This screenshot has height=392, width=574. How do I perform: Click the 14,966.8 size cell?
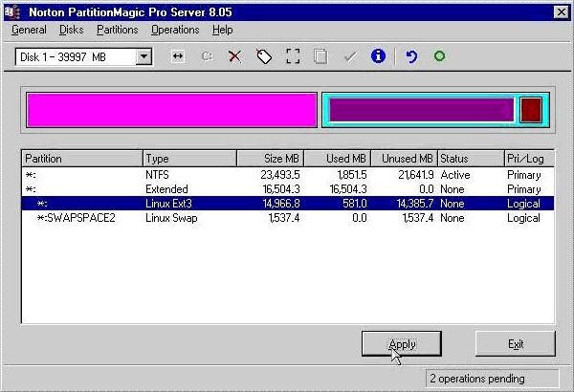click(280, 204)
